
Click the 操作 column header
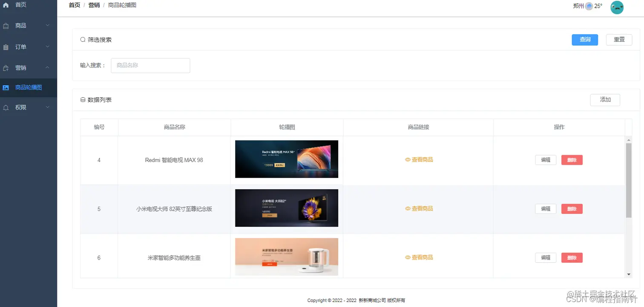[x=559, y=127]
